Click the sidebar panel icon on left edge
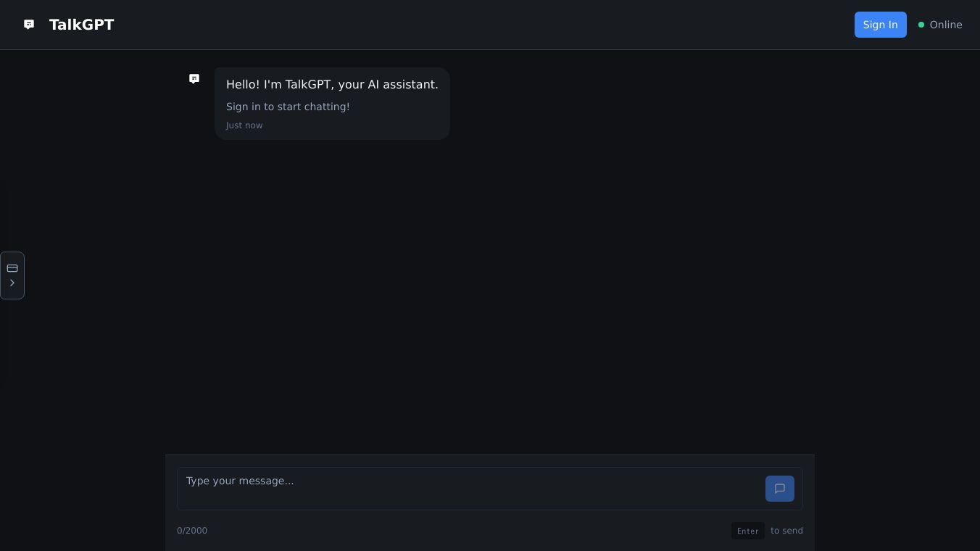The width and height of the screenshot is (980, 551). coord(12,268)
